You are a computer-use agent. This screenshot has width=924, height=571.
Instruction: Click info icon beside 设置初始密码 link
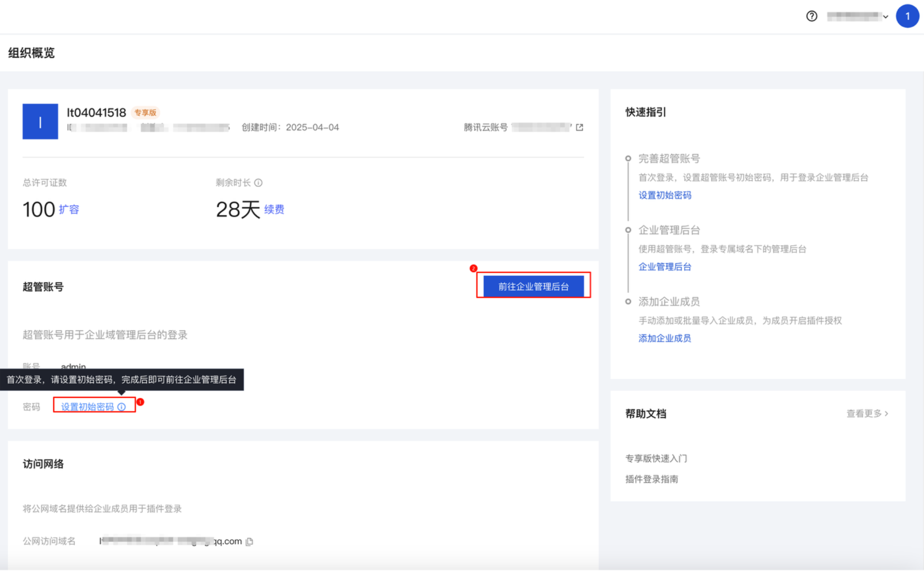[x=122, y=407]
